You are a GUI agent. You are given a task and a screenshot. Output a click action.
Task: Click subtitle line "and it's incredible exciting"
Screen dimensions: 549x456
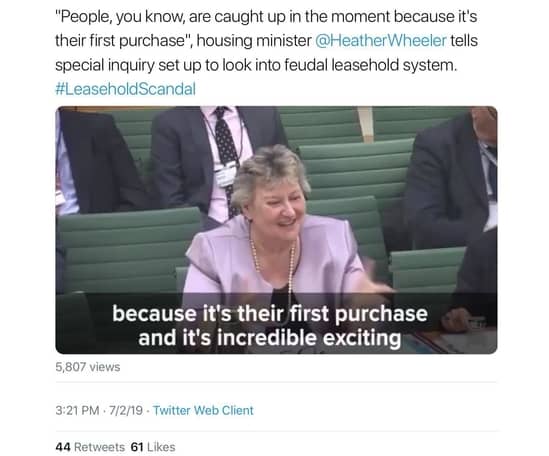click(x=270, y=338)
